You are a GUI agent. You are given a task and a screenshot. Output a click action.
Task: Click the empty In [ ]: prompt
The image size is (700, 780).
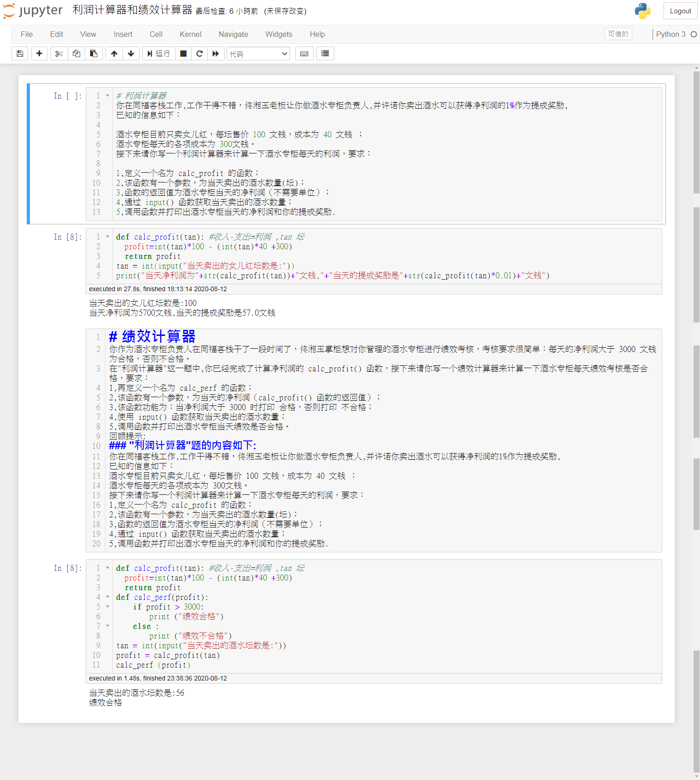click(68, 96)
